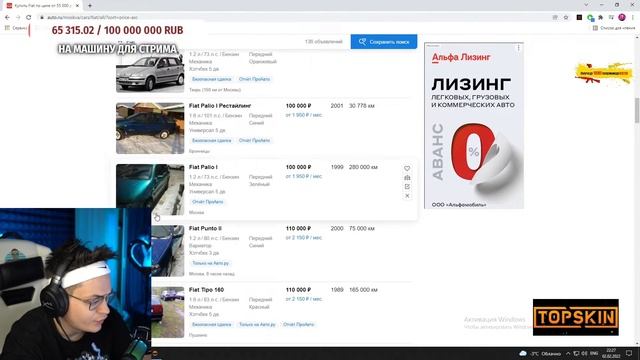Open the Extensions puzzle-piece menu
This screenshot has width=640, height=360.
(600, 18)
